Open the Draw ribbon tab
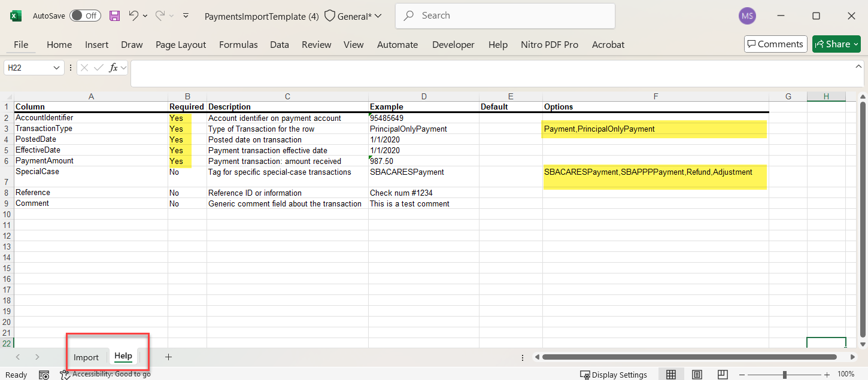The image size is (868, 380). [x=132, y=44]
